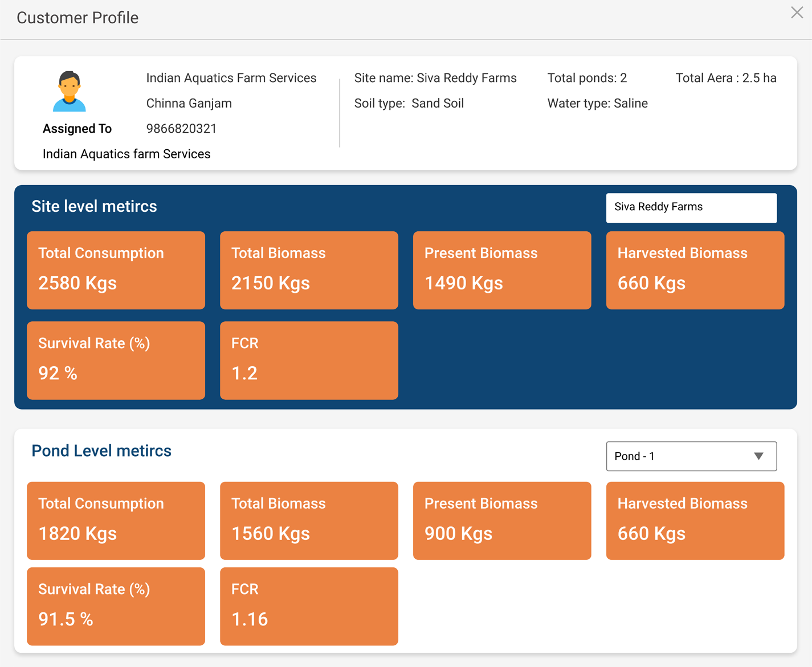Open site-level Survival Rate 92 % card
This screenshot has height=667, width=812.
pyautogui.click(x=116, y=360)
